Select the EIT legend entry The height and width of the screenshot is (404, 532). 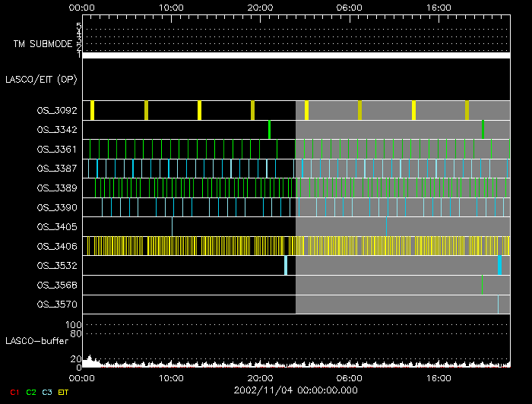pos(63,392)
